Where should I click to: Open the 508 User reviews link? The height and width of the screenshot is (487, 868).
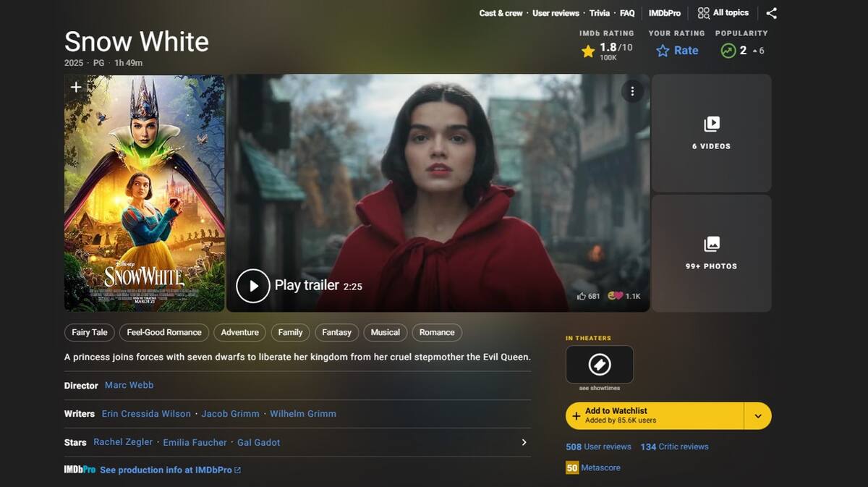click(x=598, y=446)
